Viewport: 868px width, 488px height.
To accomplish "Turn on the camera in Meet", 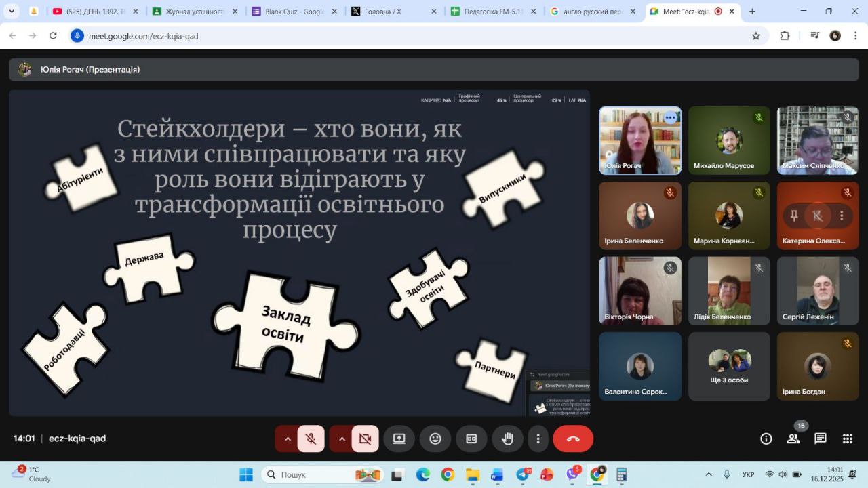I will 365,439.
